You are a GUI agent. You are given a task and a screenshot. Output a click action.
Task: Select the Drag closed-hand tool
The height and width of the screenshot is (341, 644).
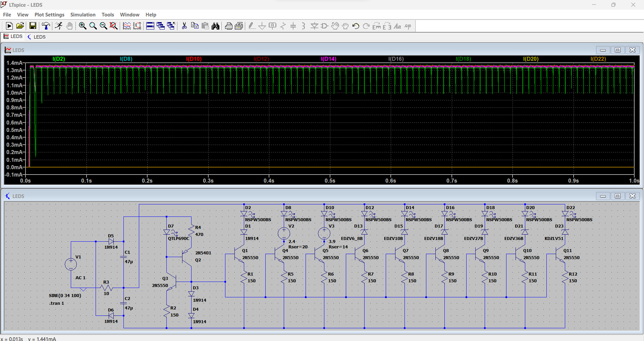click(x=345, y=26)
